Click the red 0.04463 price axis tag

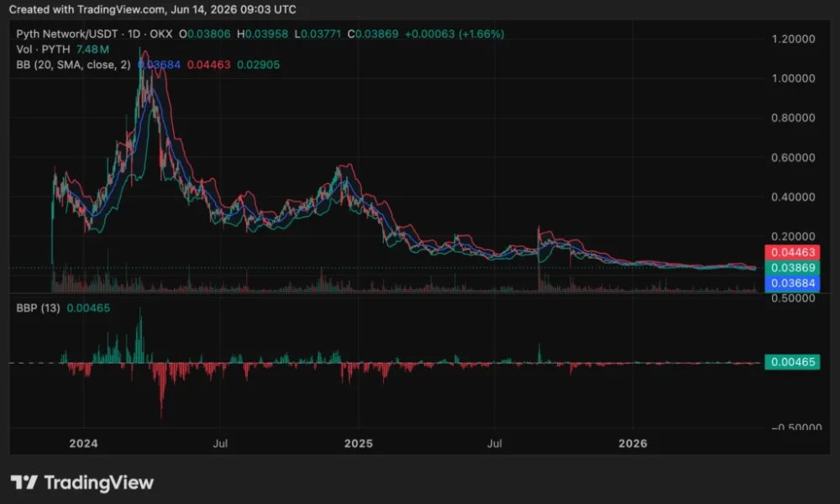pyautogui.click(x=792, y=252)
